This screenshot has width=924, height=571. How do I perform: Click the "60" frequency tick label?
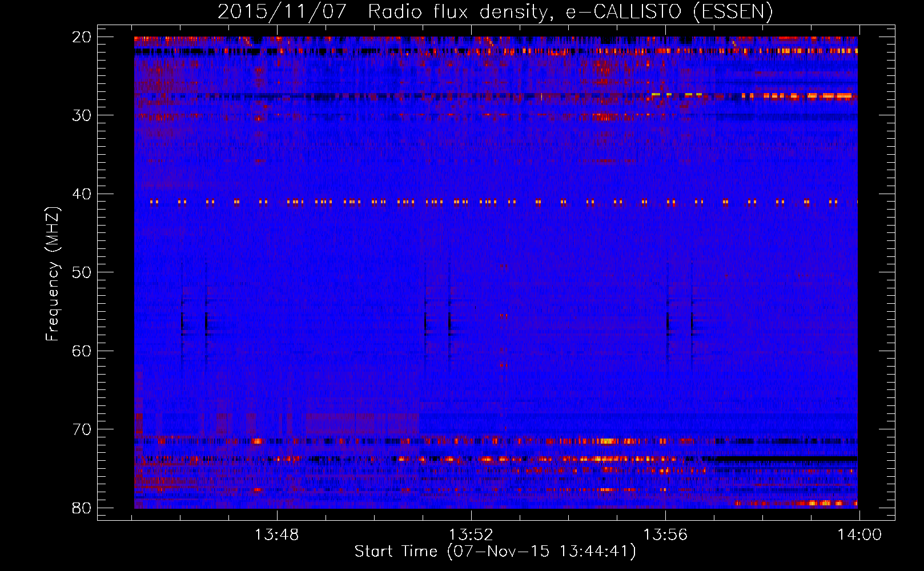click(82, 351)
